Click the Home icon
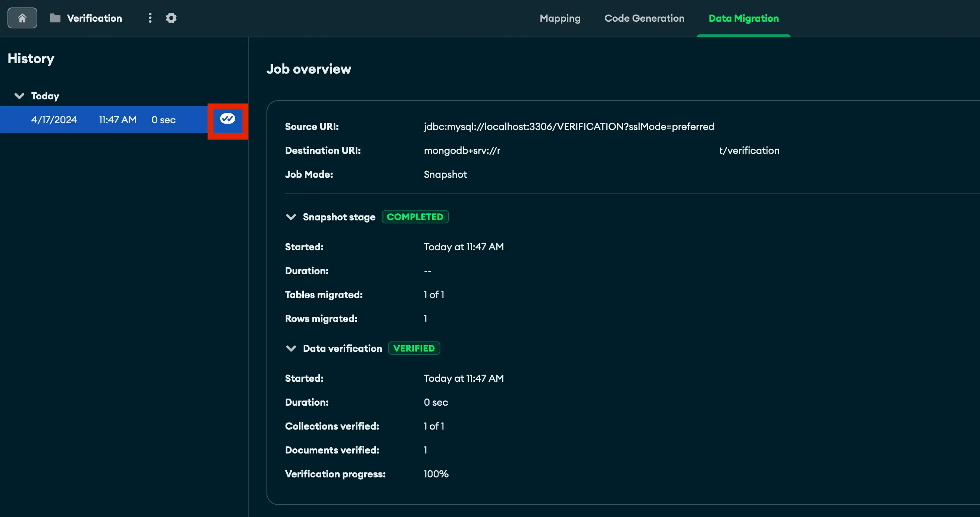The height and width of the screenshot is (517, 980). click(x=22, y=18)
